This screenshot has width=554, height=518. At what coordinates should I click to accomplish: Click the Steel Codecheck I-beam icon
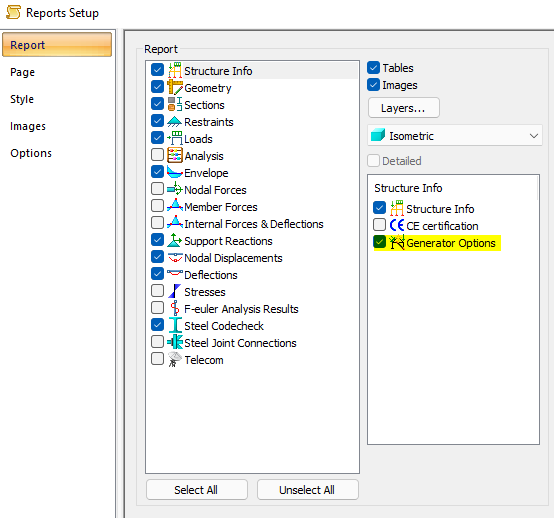coord(175,325)
